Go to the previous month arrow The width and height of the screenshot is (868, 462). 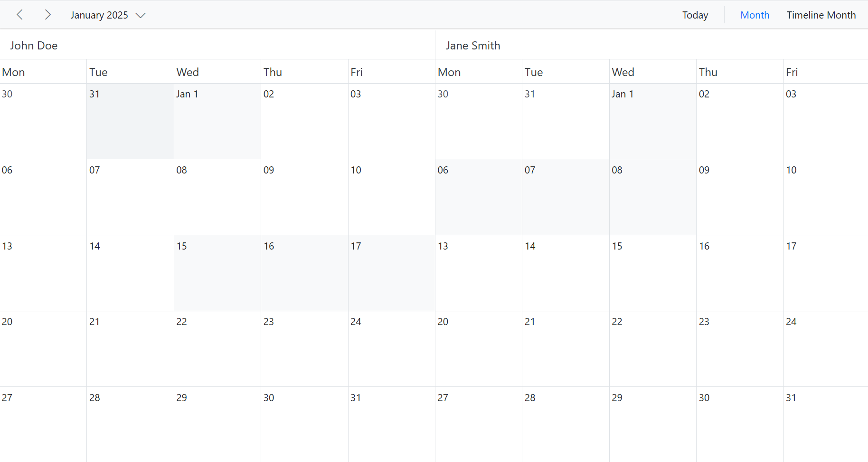click(20, 15)
